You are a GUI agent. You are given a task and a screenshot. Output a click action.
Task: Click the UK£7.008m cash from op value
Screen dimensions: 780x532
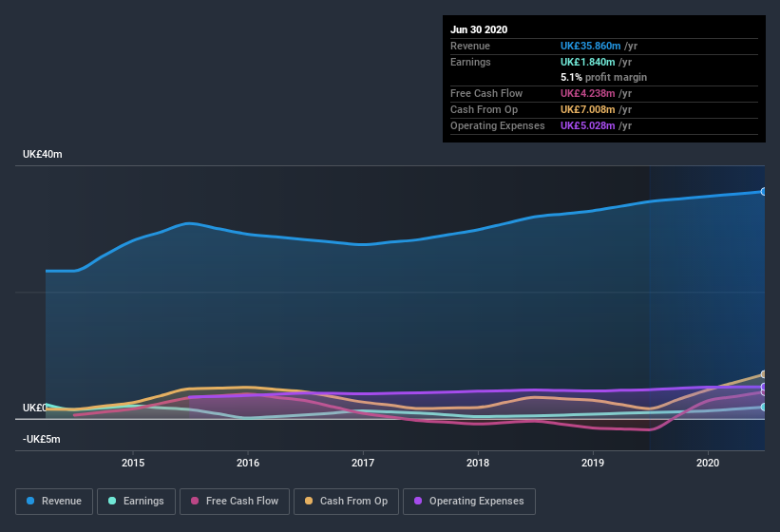click(587, 109)
